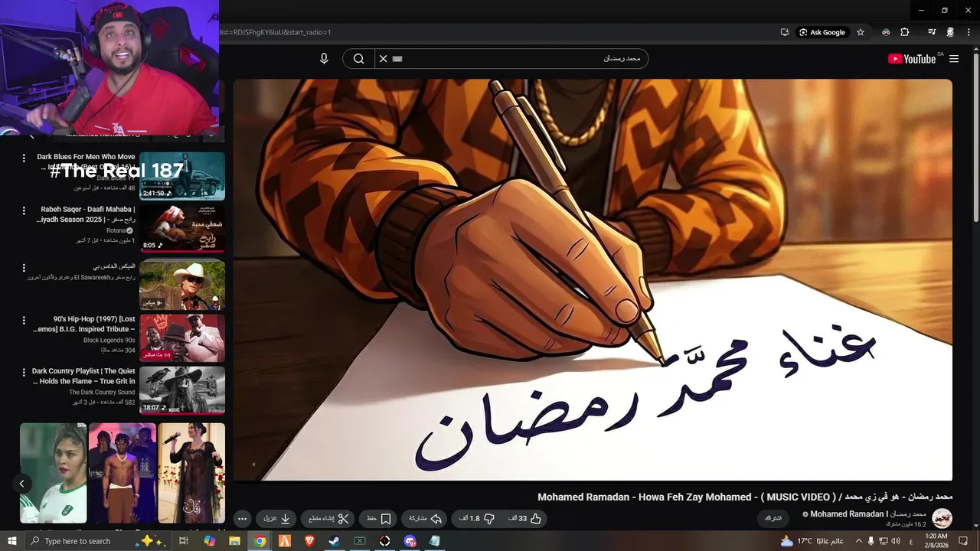Open Task View on the taskbar
The image size is (980, 551).
point(184,541)
